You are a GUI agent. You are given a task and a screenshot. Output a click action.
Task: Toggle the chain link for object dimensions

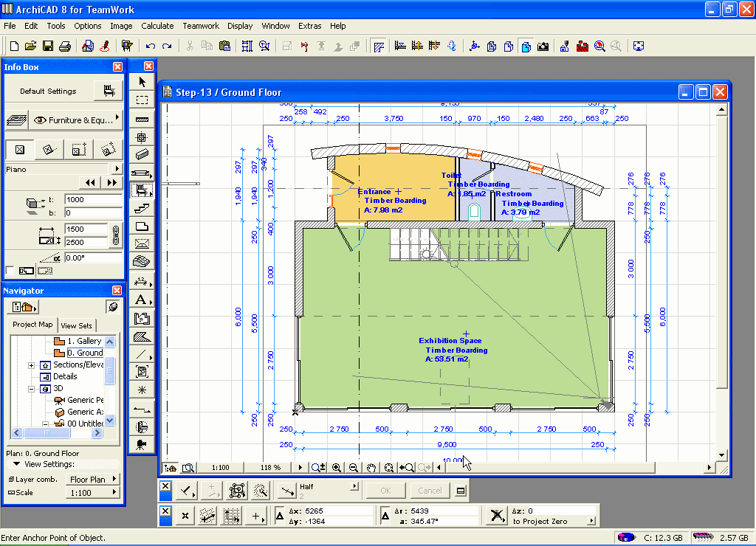click(x=115, y=235)
